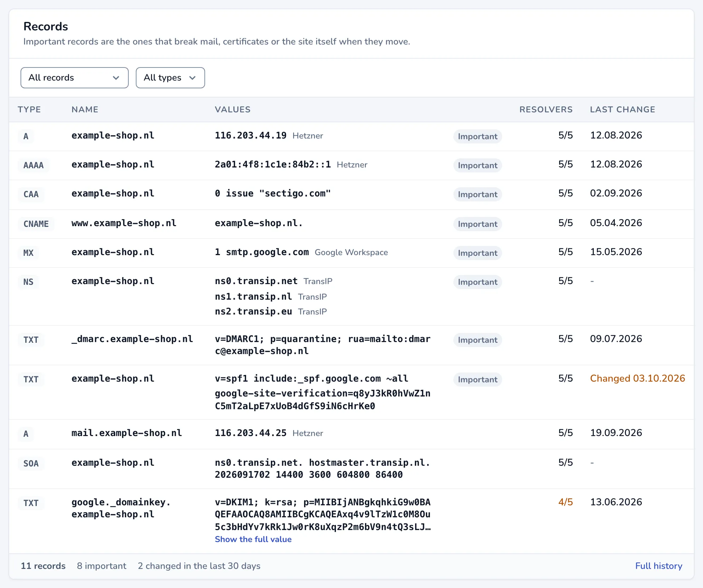Click the TYPE column header

click(29, 110)
